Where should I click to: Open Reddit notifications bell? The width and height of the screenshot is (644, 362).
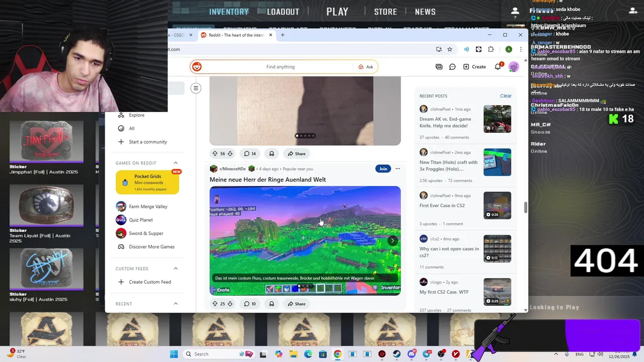coord(498,66)
